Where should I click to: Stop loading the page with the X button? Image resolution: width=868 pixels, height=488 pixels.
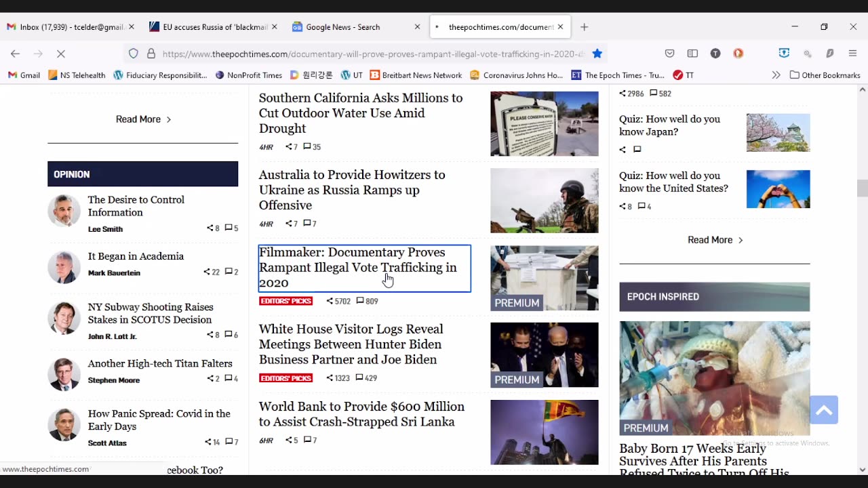click(60, 54)
